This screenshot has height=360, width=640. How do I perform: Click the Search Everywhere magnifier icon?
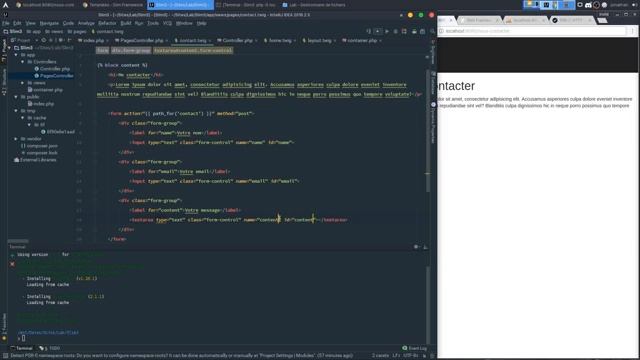pyautogui.click(x=432, y=31)
